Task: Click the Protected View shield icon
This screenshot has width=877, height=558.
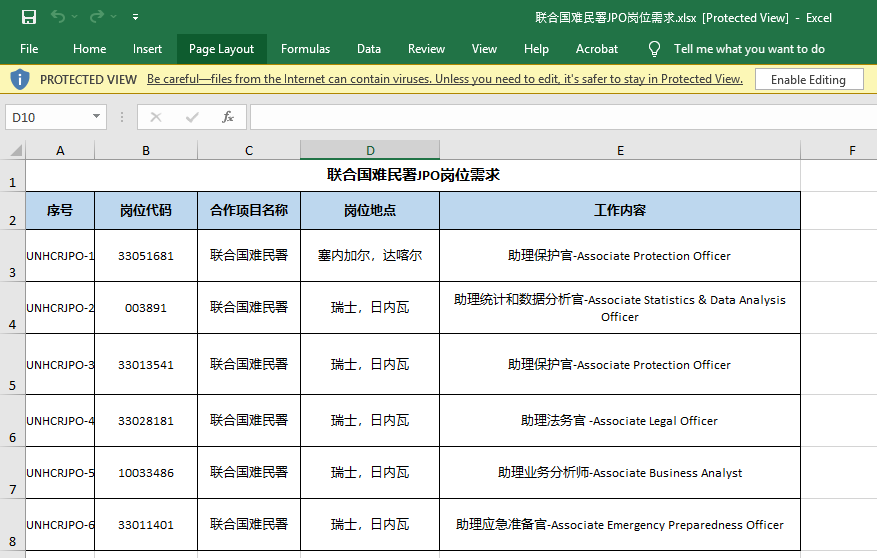Action: point(20,79)
